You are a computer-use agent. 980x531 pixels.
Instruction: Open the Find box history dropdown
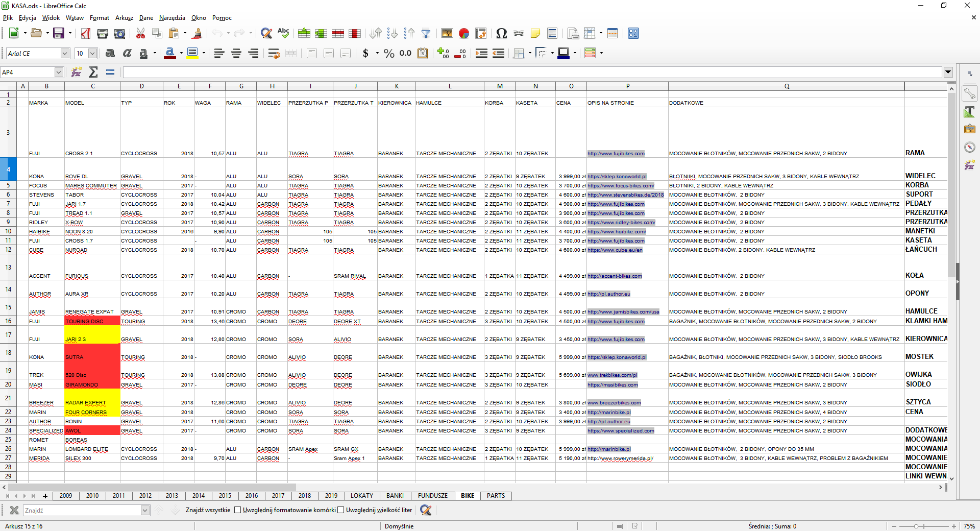[x=145, y=510]
